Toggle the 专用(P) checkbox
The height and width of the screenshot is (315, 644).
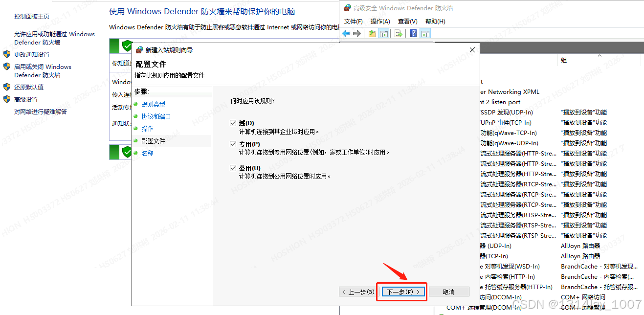point(233,144)
